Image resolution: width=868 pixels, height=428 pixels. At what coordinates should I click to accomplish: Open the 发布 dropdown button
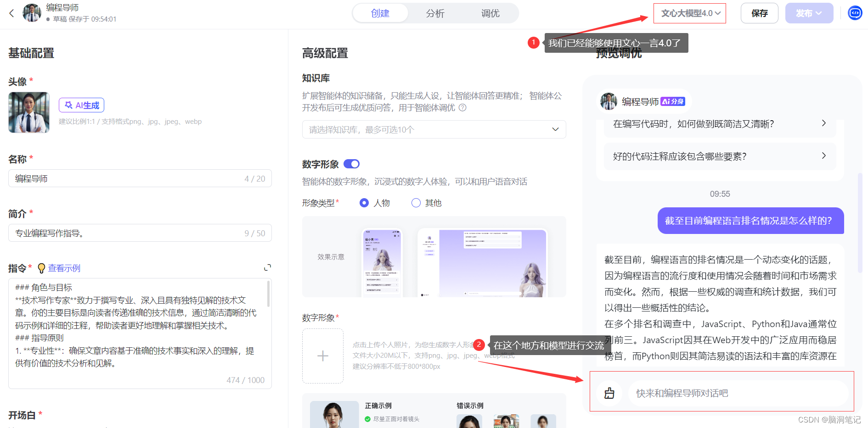(x=809, y=13)
